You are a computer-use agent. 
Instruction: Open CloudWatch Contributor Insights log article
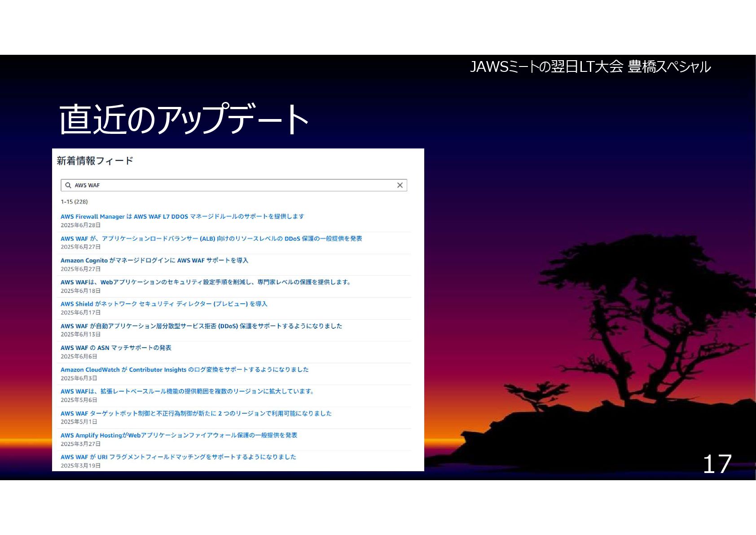click(x=185, y=370)
